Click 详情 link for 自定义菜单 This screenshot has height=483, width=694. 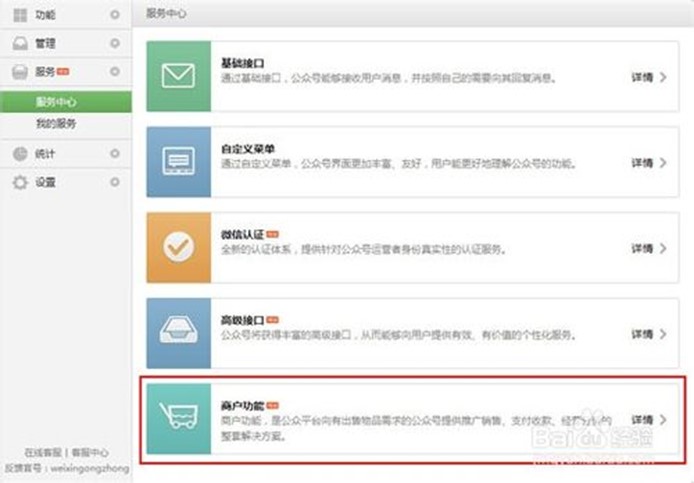coord(642,163)
